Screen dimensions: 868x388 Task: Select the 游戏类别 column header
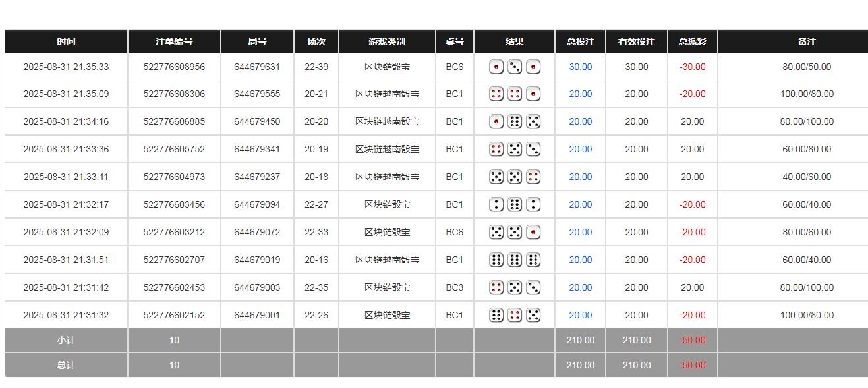pyautogui.click(x=386, y=41)
